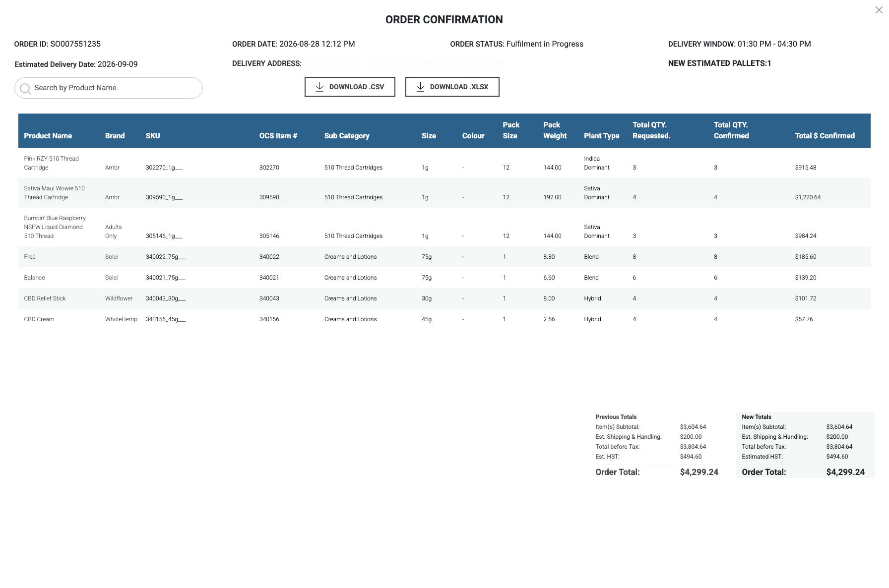Click the OCS Item # column header

click(x=278, y=136)
